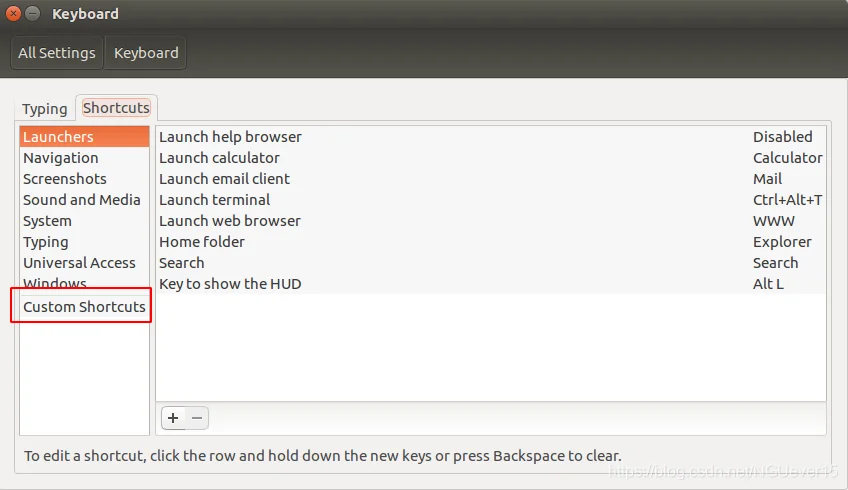848x490 pixels.
Task: Click the Disabled value for help browser
Action: pyautogui.click(x=783, y=137)
